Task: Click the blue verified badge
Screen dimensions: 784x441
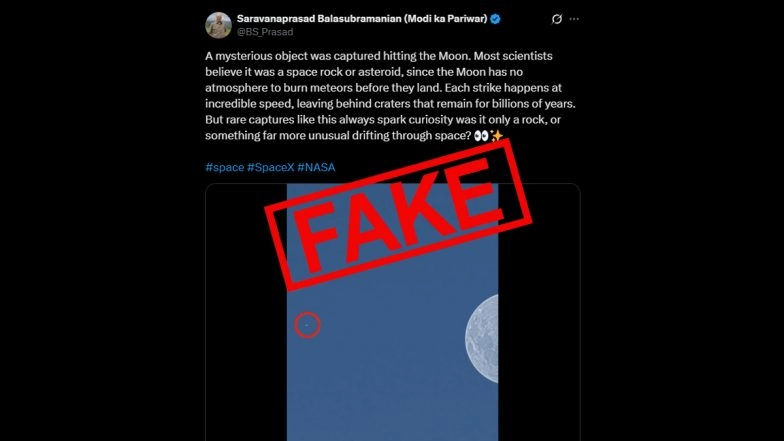Action: (497, 19)
